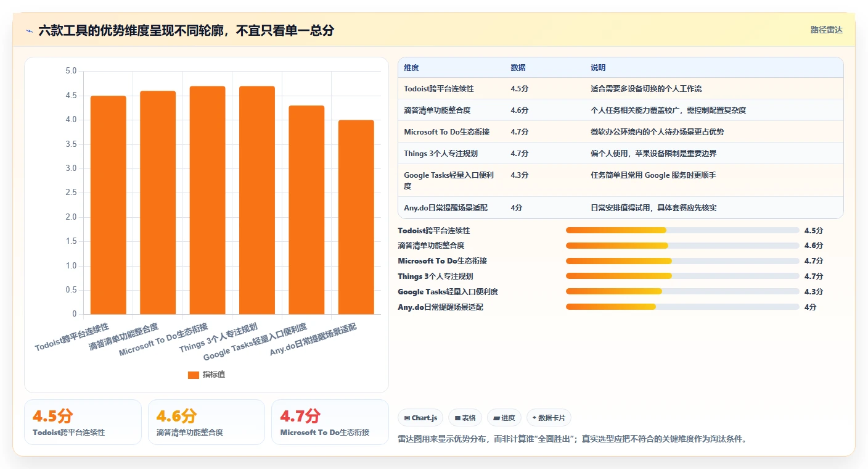This screenshot has width=868, height=469.
Task: Click the Any.do日常提醒场景适配 progress bar
Action: (x=682, y=307)
